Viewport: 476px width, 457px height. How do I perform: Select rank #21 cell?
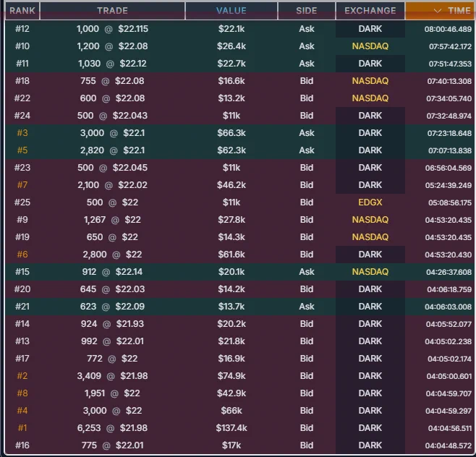(22, 307)
